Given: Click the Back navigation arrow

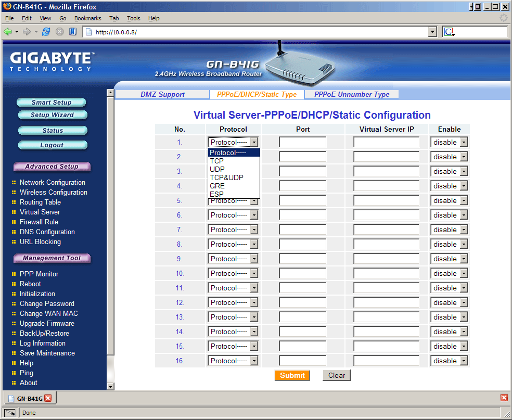Looking at the screenshot, I should pyautogui.click(x=7, y=32).
